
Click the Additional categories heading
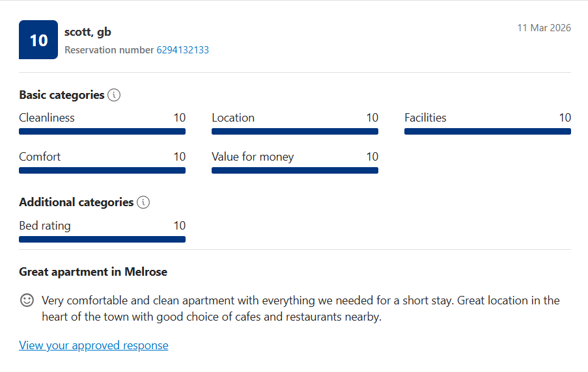pos(76,202)
